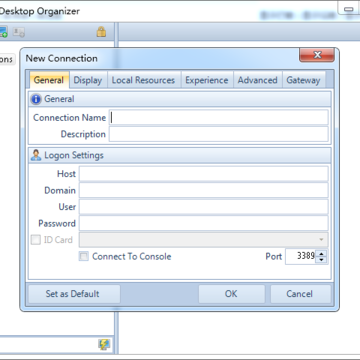
Task: Click the user icon beside Logon Settings
Action: pos(36,155)
